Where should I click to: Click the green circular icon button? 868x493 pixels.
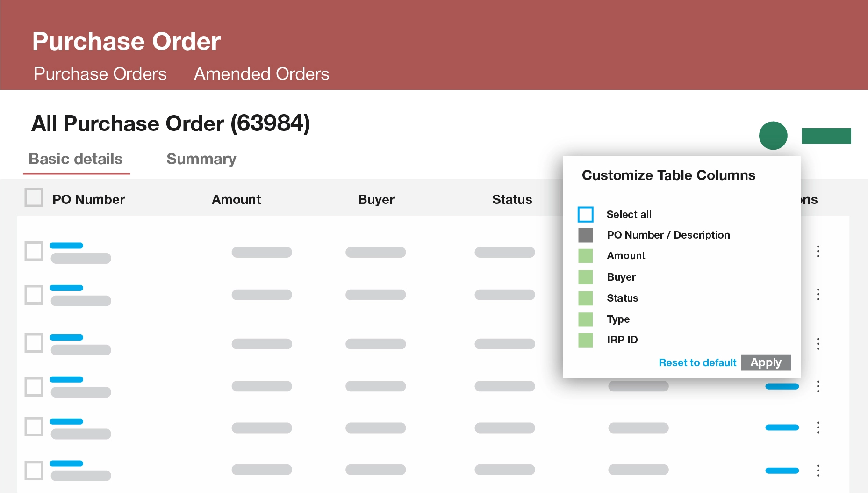click(x=773, y=136)
